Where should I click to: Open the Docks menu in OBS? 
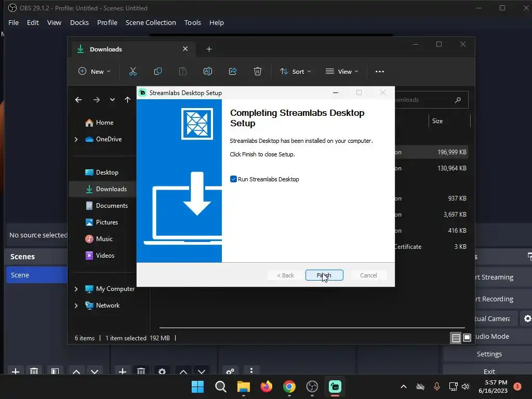[x=79, y=22]
